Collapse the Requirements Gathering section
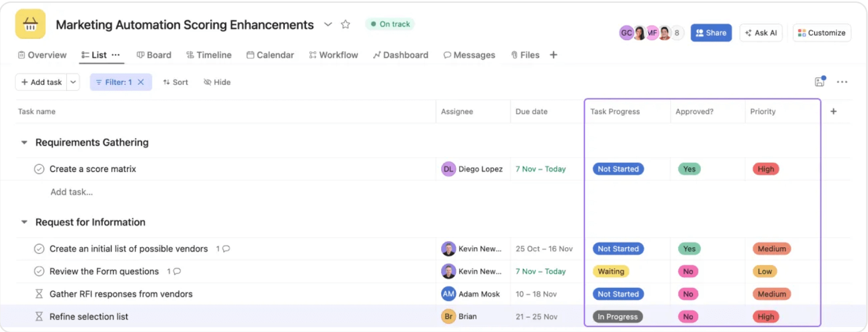 tap(24, 143)
